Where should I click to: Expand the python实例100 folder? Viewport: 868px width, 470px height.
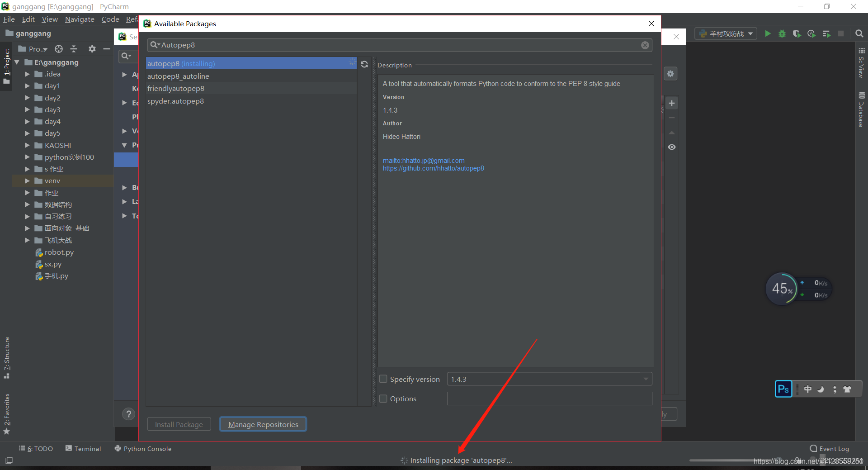[27, 157]
